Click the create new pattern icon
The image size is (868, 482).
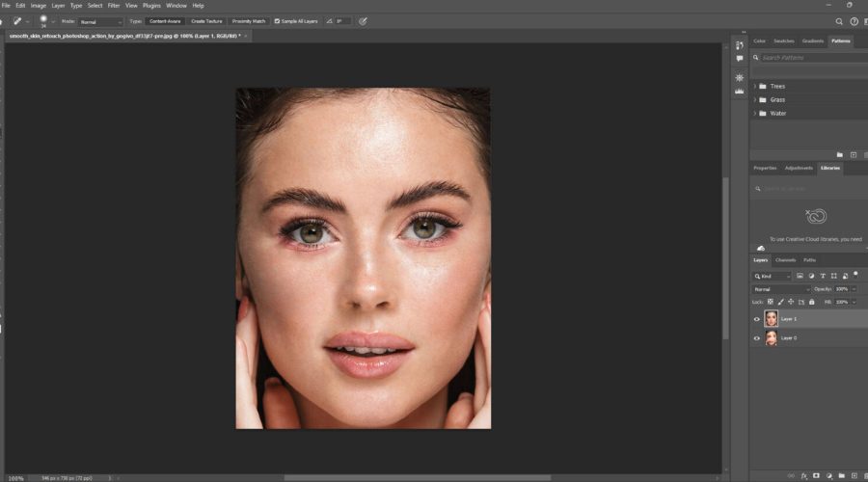click(x=854, y=155)
